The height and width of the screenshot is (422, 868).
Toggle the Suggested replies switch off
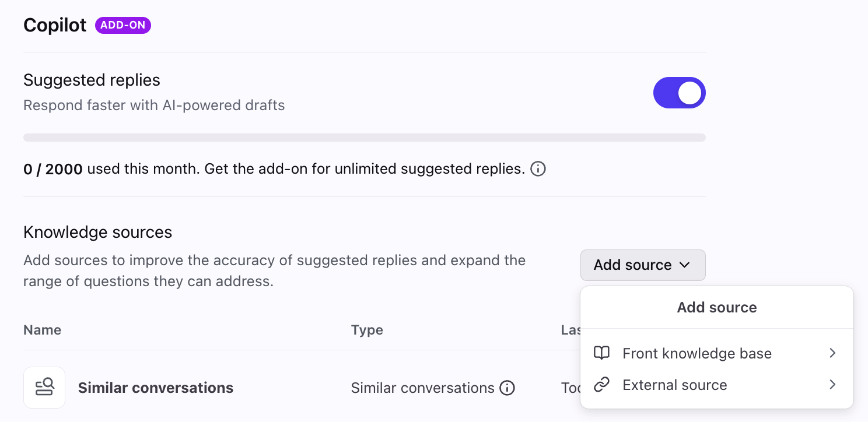(679, 93)
